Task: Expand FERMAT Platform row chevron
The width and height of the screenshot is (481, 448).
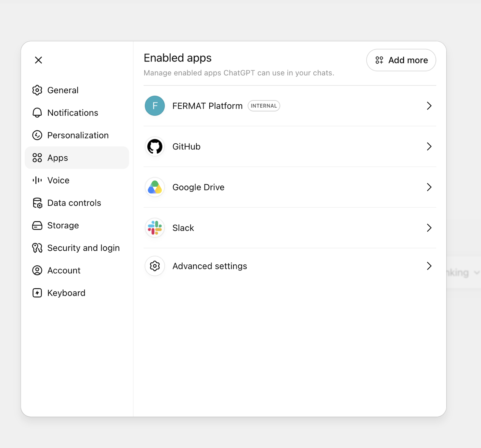Action: pyautogui.click(x=429, y=106)
